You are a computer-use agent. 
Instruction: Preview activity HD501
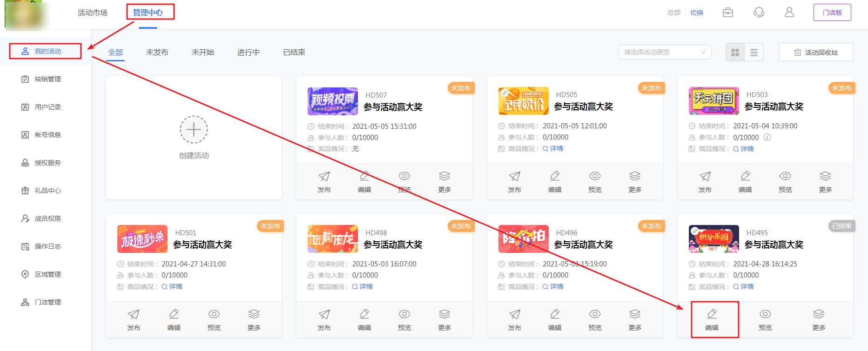[214, 320]
